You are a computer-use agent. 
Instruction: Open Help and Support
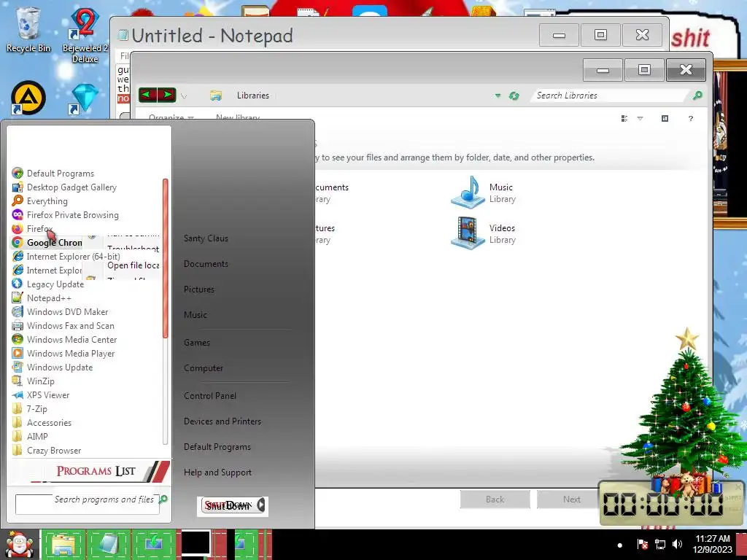pyautogui.click(x=217, y=472)
